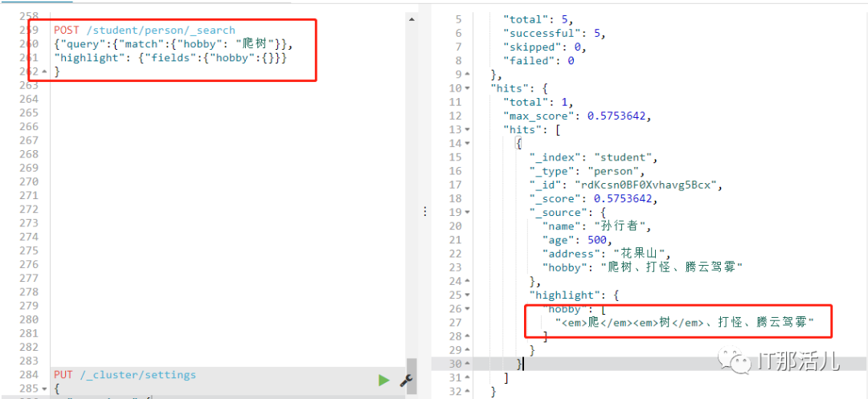The image size is (868, 399).
Task: Toggle fold arrow on response line 29
Action: (x=467, y=350)
